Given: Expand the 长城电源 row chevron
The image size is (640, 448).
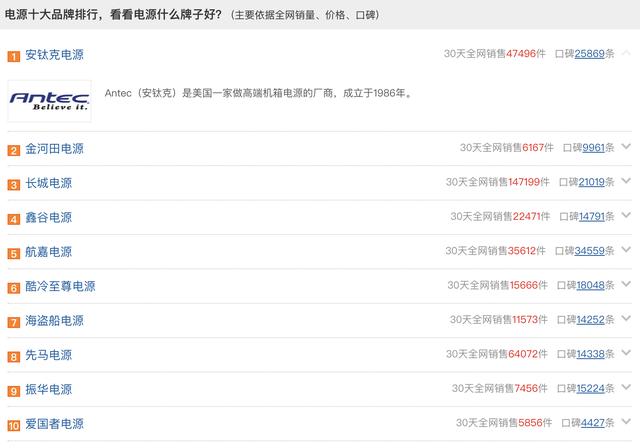Looking at the screenshot, I should (626, 181).
